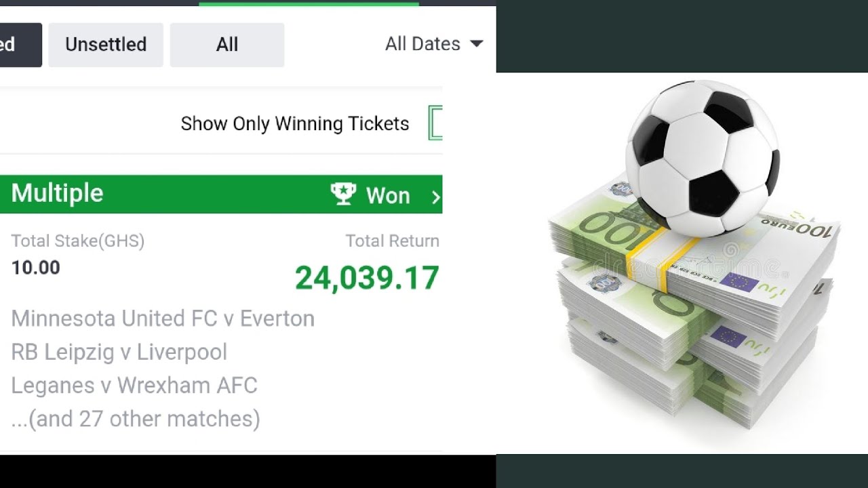Screen dimensions: 868x488
Task: Click the soccer ball image
Action: pyautogui.click(x=702, y=157)
